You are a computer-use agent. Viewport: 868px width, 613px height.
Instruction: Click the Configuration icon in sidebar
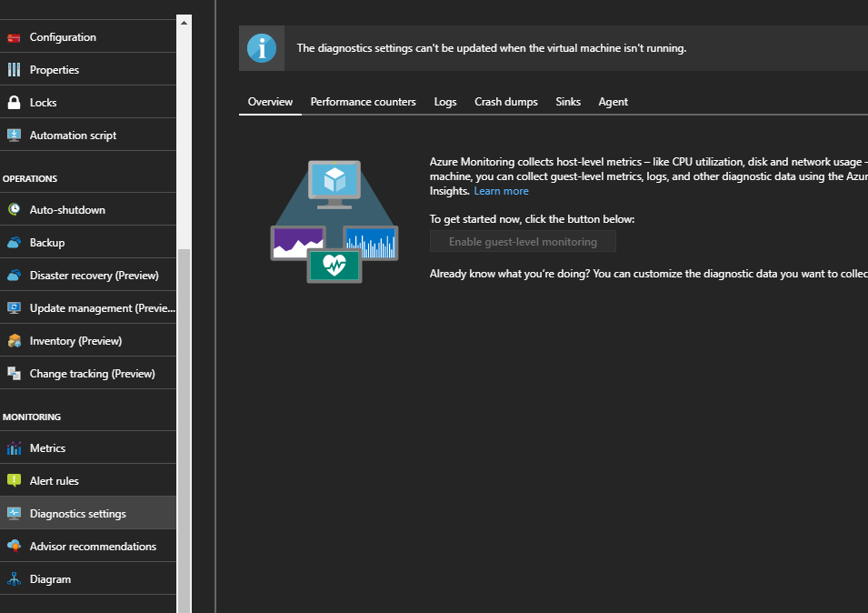coord(14,37)
